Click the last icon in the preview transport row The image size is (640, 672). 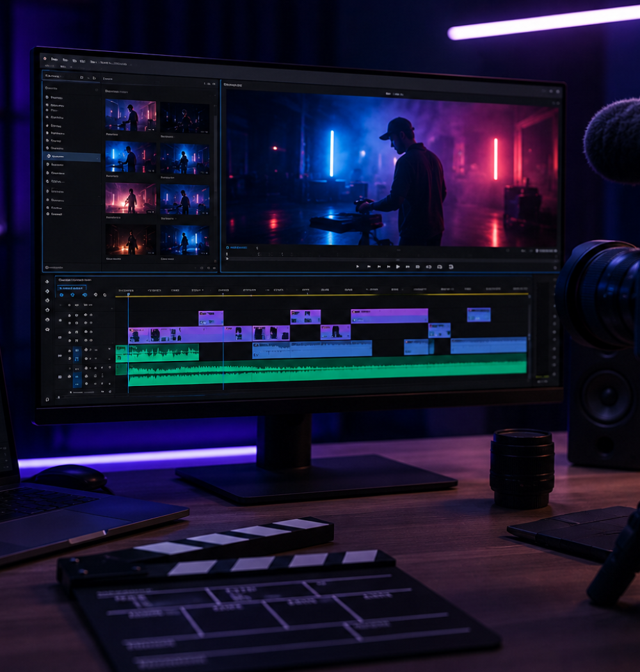coord(451,267)
